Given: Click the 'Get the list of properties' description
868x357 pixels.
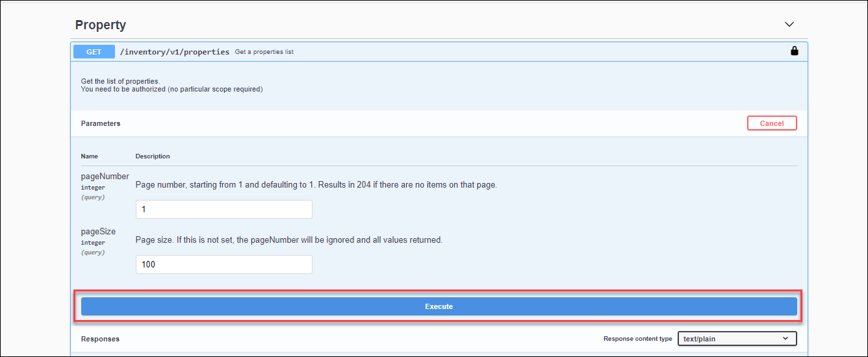Looking at the screenshot, I should tap(120, 81).
